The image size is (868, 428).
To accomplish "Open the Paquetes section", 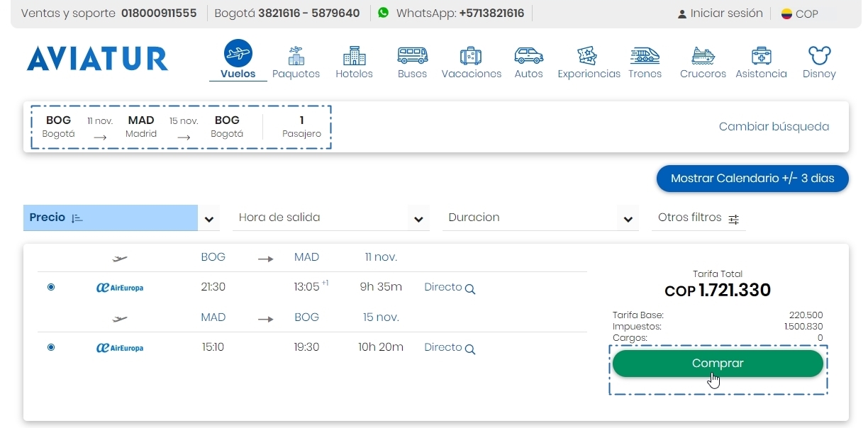I will (x=296, y=62).
